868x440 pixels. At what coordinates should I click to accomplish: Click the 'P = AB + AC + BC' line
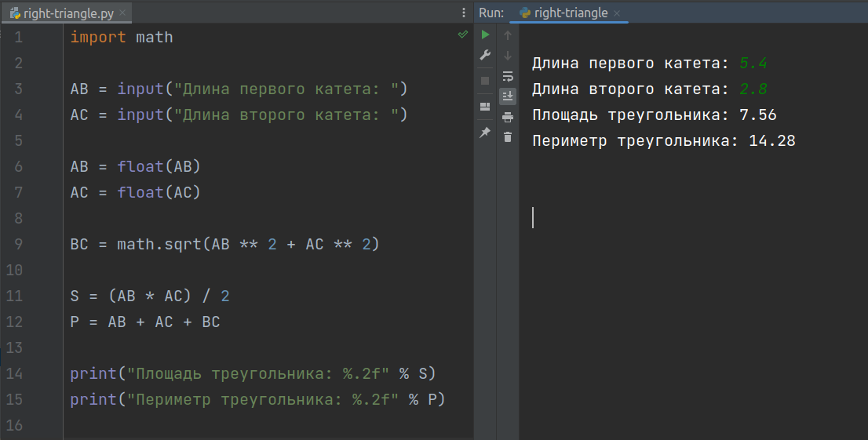(145, 322)
